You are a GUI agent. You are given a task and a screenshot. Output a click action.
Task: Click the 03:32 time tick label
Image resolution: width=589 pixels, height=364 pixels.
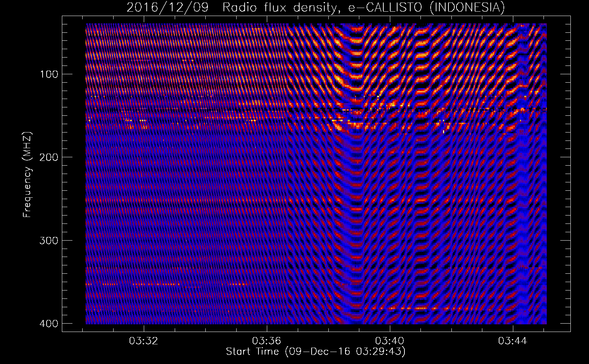[x=144, y=341]
